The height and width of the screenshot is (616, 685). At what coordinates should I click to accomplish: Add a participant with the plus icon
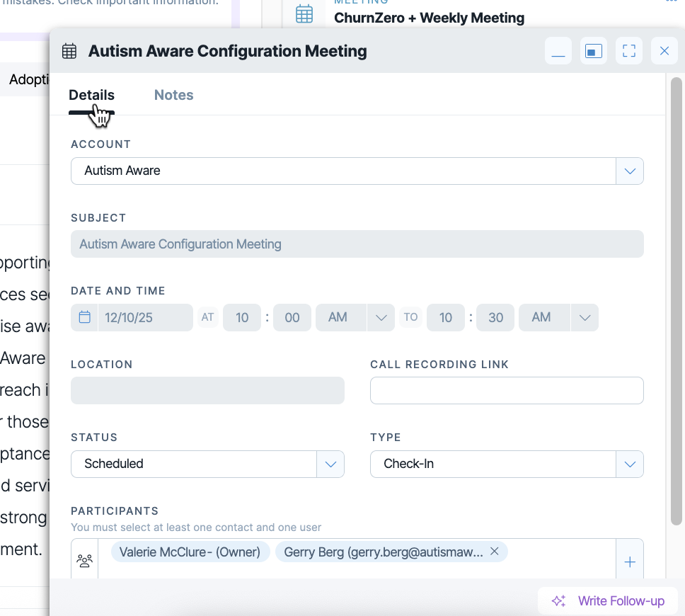tap(630, 561)
